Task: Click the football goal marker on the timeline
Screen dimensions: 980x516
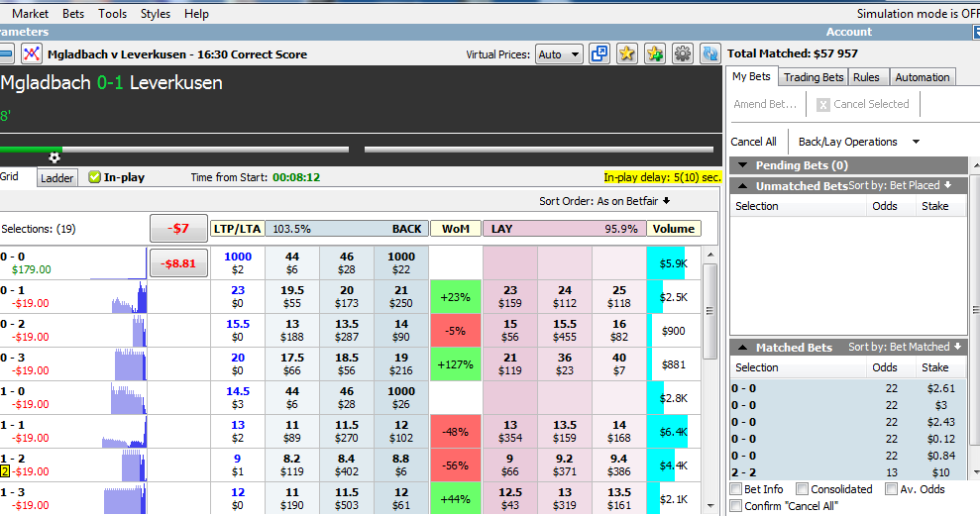Action: (x=54, y=157)
